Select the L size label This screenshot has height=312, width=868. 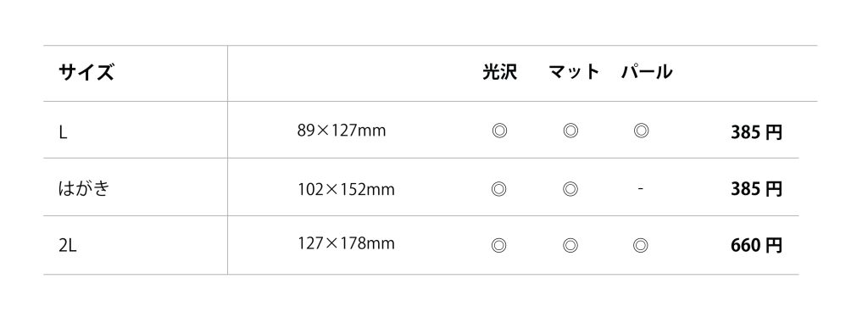click(63, 133)
